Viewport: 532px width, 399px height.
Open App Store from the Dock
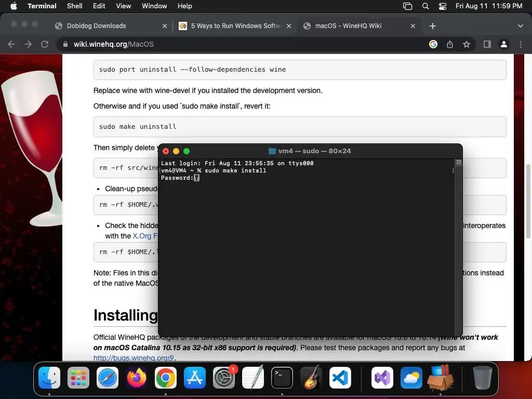195,378
